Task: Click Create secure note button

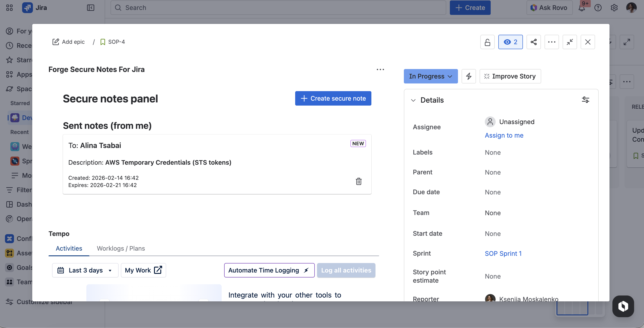Action: (x=333, y=98)
